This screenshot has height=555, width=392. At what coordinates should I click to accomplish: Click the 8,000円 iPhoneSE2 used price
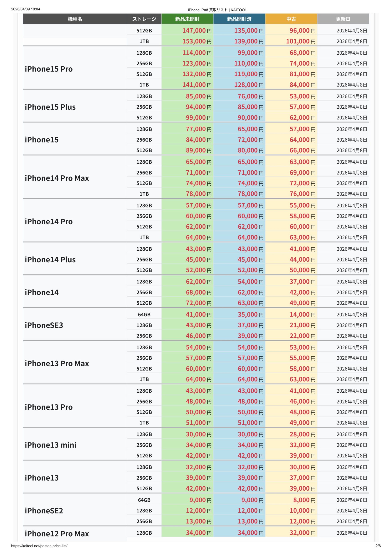point(304,500)
